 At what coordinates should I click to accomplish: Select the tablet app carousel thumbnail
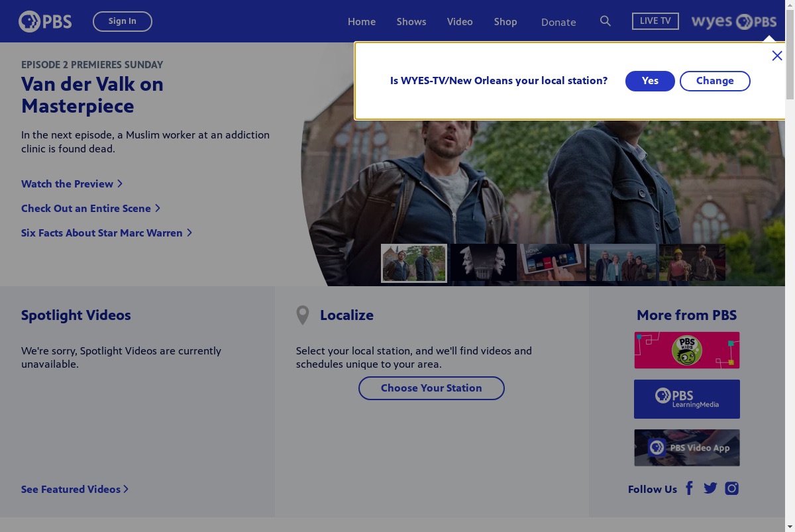pyautogui.click(x=553, y=262)
